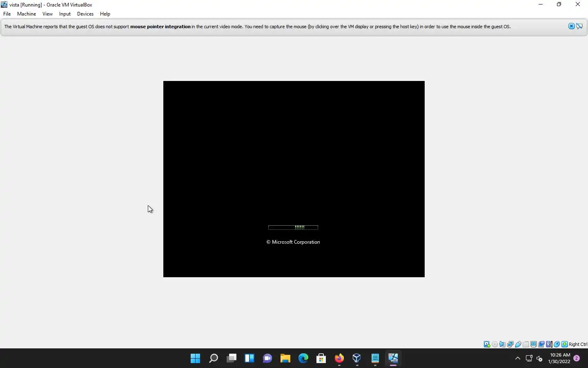The image size is (588, 368).
Task: Open Task View on the taskbar
Action: click(x=232, y=359)
